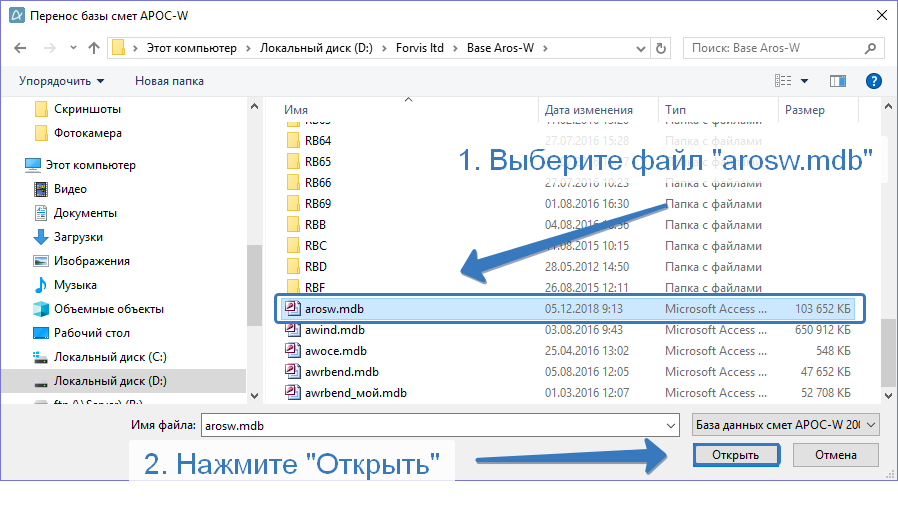Select the awrbend_мой.mdb file
This screenshot has height=507, width=898.
pyautogui.click(x=356, y=393)
